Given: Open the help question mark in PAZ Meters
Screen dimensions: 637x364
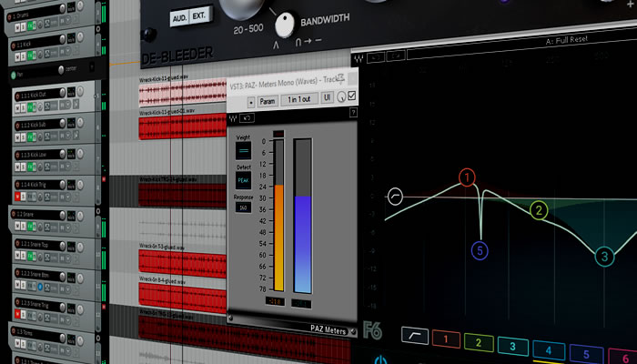Looking at the screenshot, I should [x=353, y=113].
